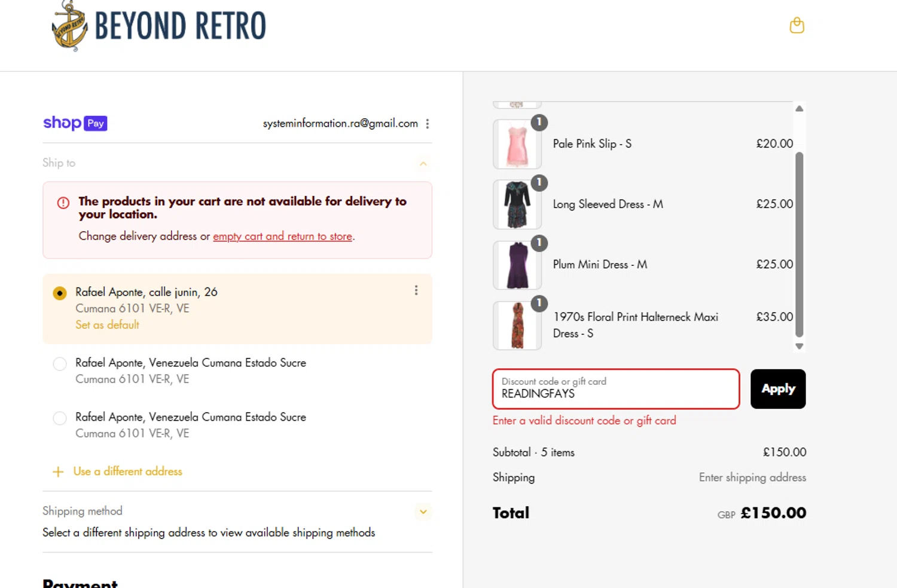The image size is (897, 588).
Task: Click Use a different address
Action: 127,471
